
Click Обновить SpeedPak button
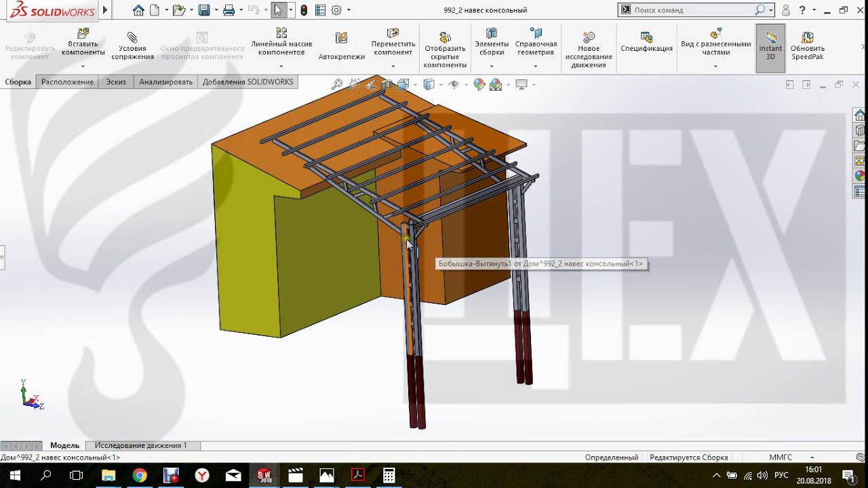click(807, 46)
